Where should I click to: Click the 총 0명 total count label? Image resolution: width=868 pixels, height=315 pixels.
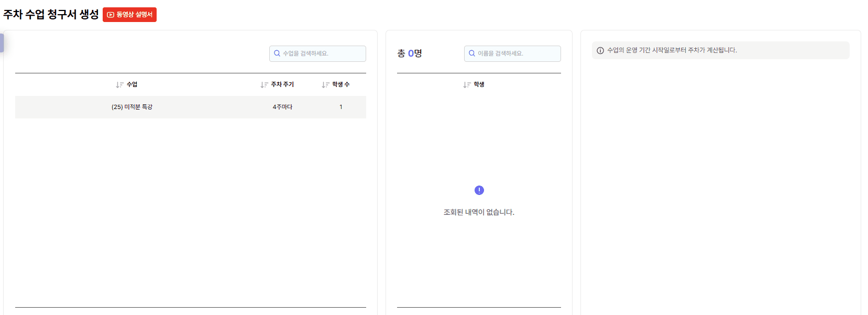[x=410, y=53]
